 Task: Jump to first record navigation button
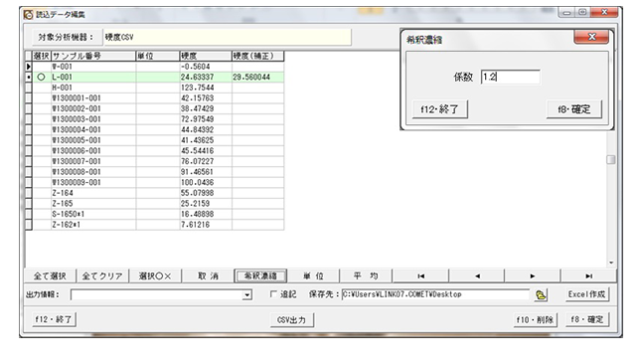(x=420, y=276)
